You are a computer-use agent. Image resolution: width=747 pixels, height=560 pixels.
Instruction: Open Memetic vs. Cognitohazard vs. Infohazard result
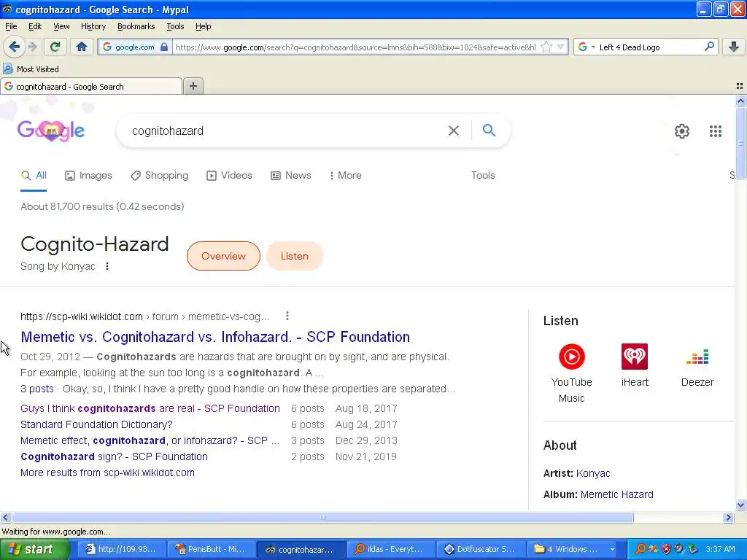click(215, 337)
